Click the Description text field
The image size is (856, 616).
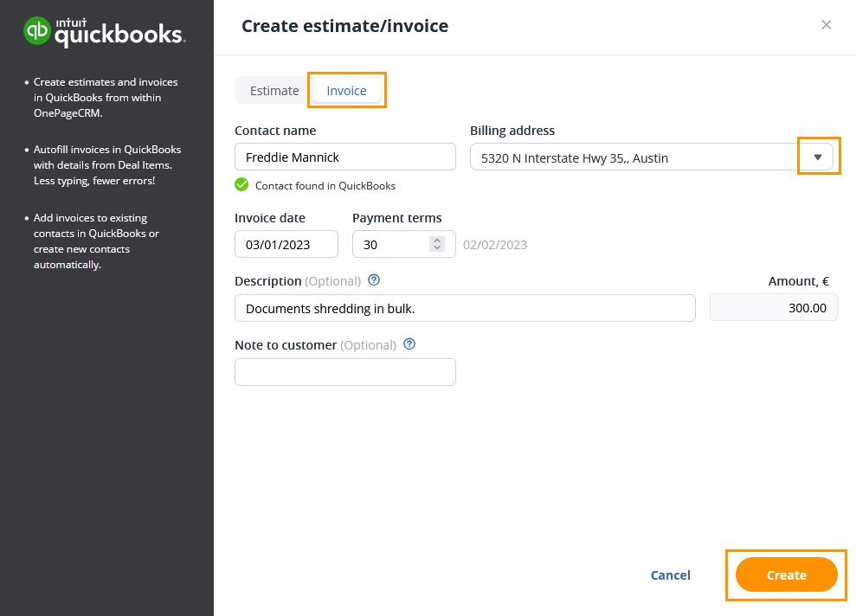click(465, 308)
